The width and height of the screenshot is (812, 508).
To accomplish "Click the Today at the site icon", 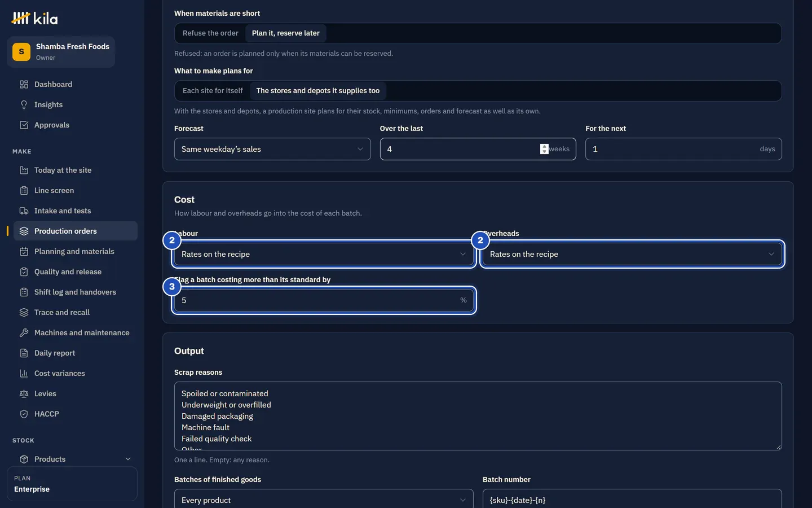I will (24, 170).
